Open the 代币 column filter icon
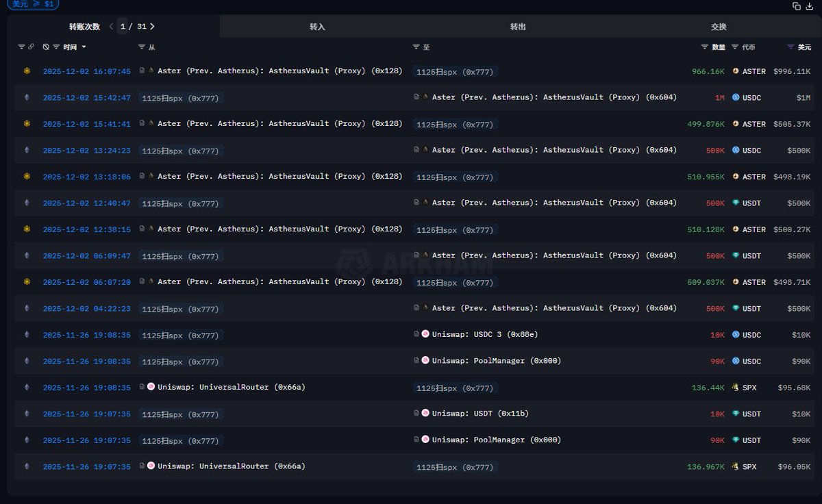Image resolution: width=822 pixels, height=504 pixels. click(x=735, y=47)
